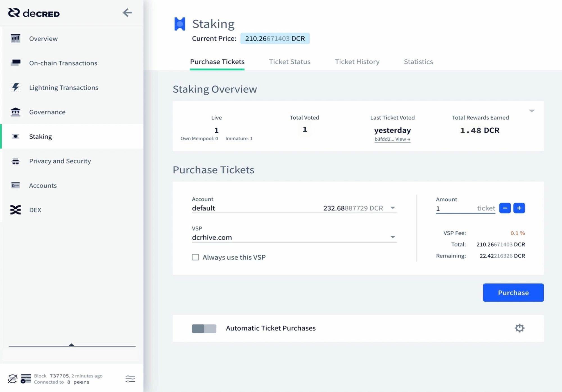Image resolution: width=562 pixels, height=392 pixels.
Task: View last voted ticket b3fdd2 link
Action: [x=392, y=139]
